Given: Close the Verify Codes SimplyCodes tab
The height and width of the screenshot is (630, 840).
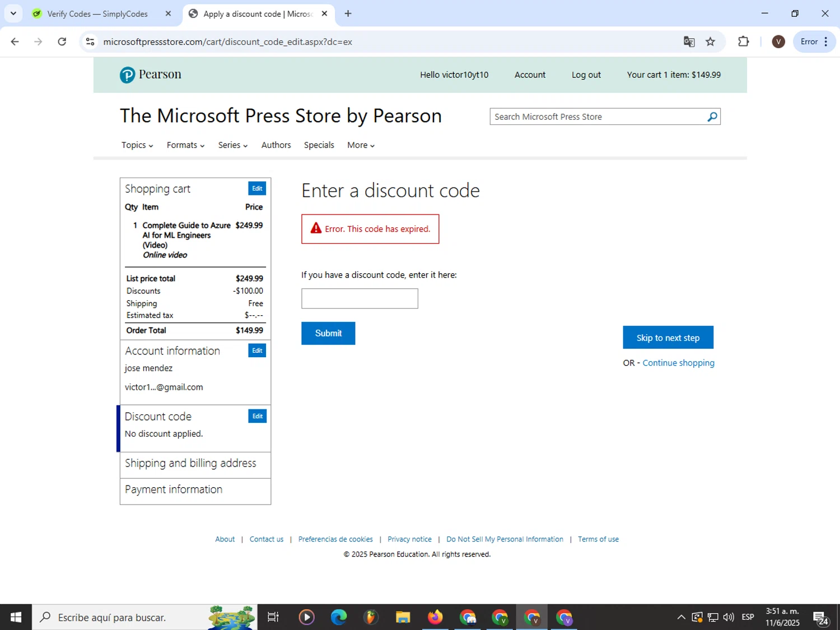Looking at the screenshot, I should (x=168, y=13).
